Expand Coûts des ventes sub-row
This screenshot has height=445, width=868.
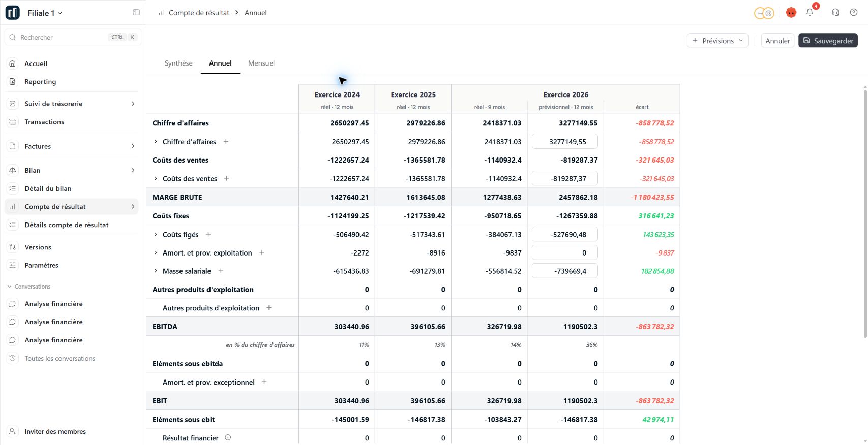coord(156,179)
